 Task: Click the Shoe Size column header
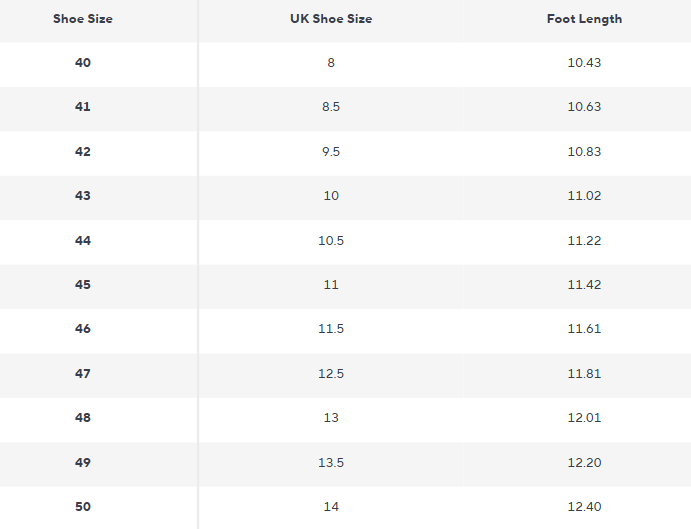click(83, 19)
